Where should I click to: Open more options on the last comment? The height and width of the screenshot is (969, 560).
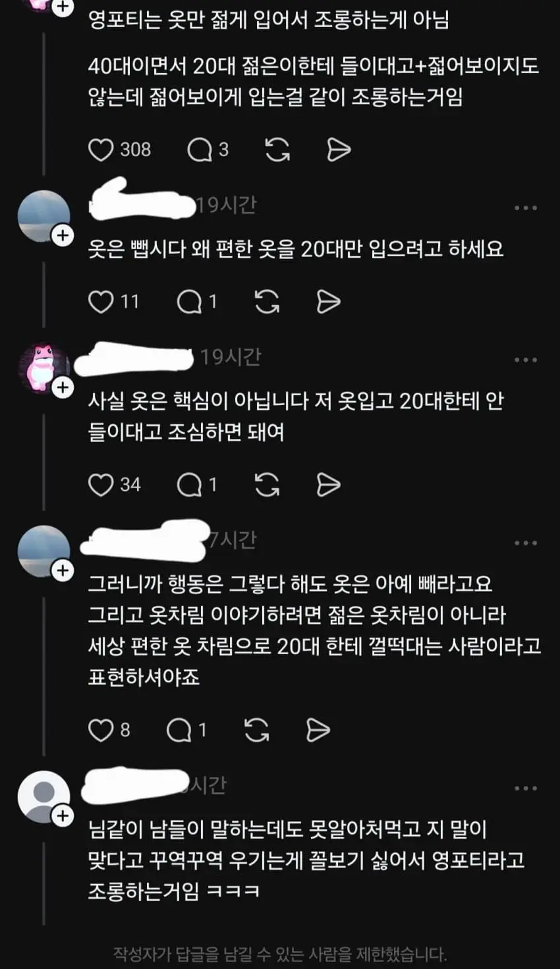click(526, 789)
